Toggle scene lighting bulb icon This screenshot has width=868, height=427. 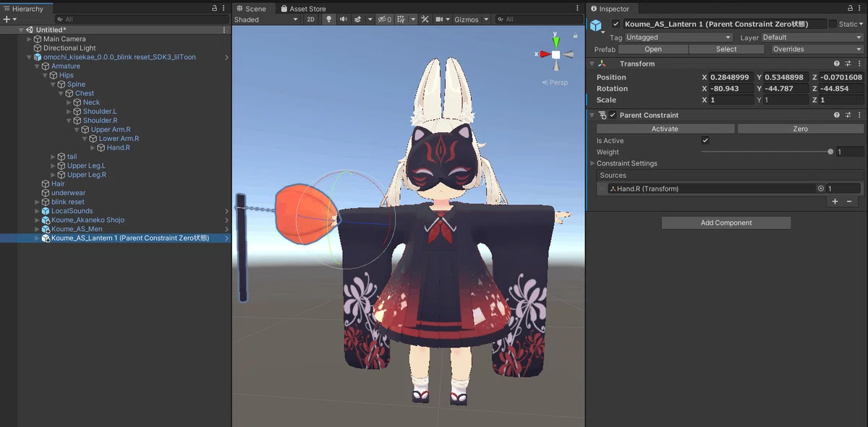329,20
